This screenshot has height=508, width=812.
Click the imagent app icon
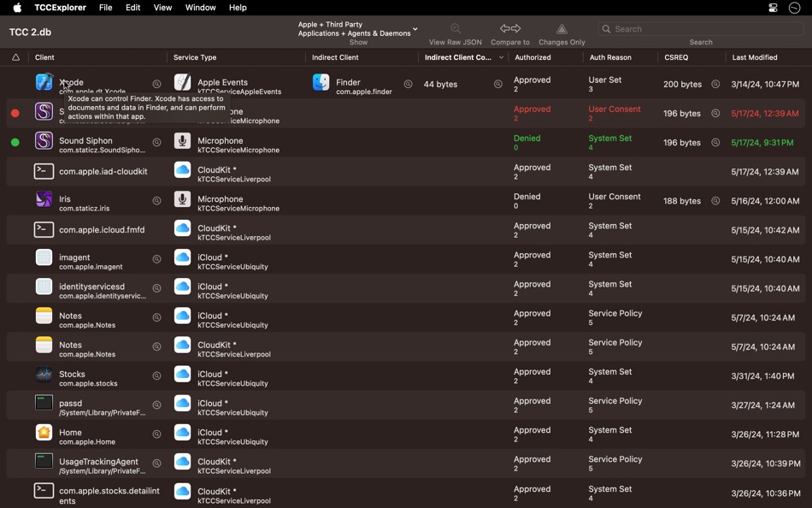coord(44,257)
